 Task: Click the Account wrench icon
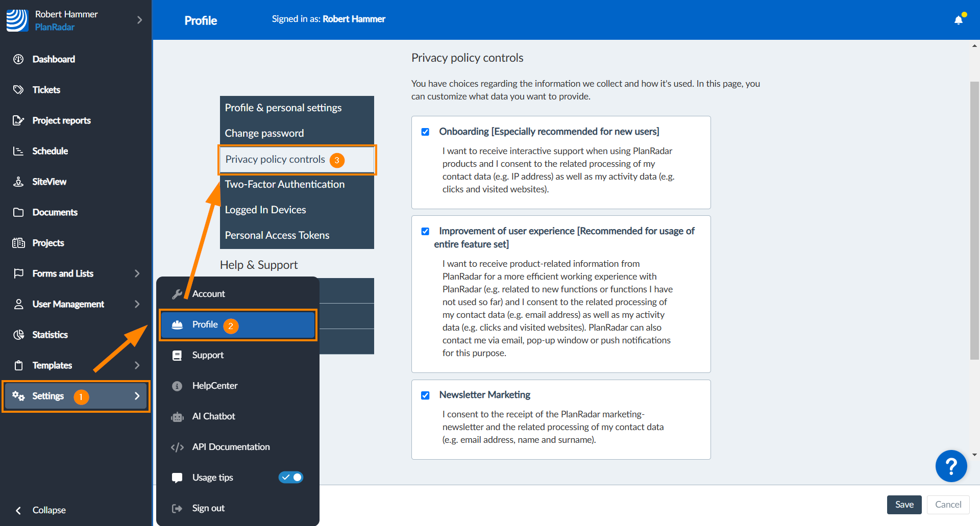pyautogui.click(x=177, y=294)
